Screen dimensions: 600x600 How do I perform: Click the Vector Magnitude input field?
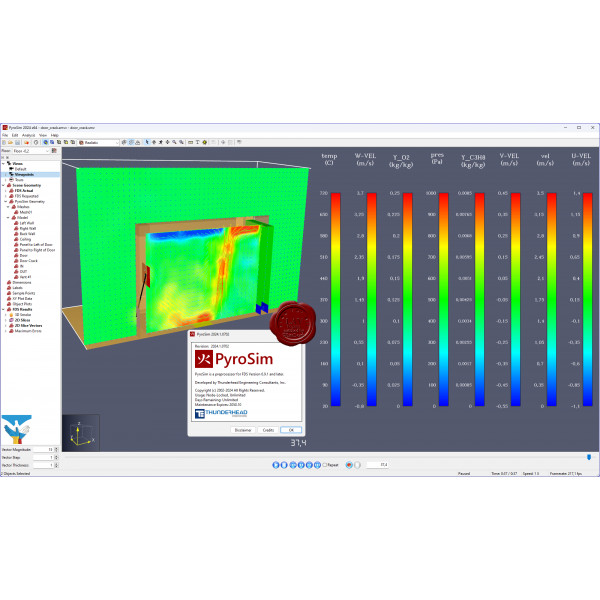[42, 450]
